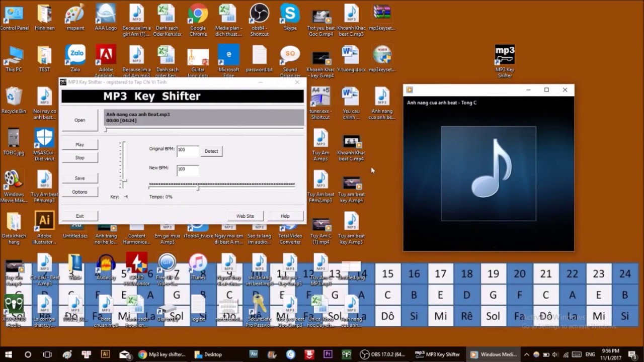
Task: Select the Recycle Bin icon
Action: tap(14, 100)
